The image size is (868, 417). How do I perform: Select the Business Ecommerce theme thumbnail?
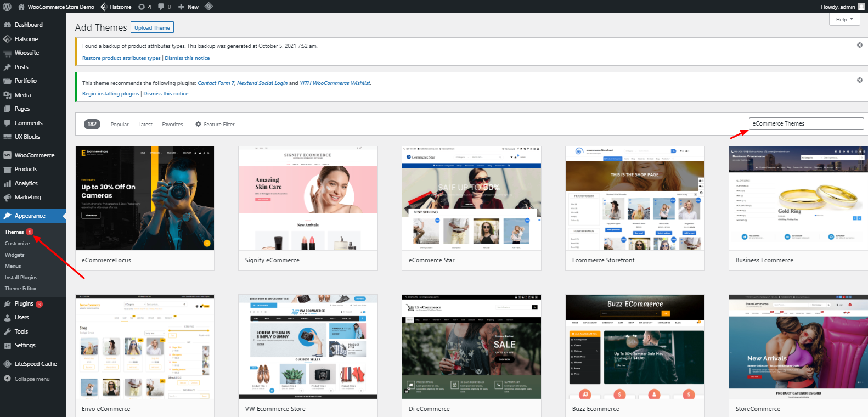pyautogui.click(x=798, y=198)
